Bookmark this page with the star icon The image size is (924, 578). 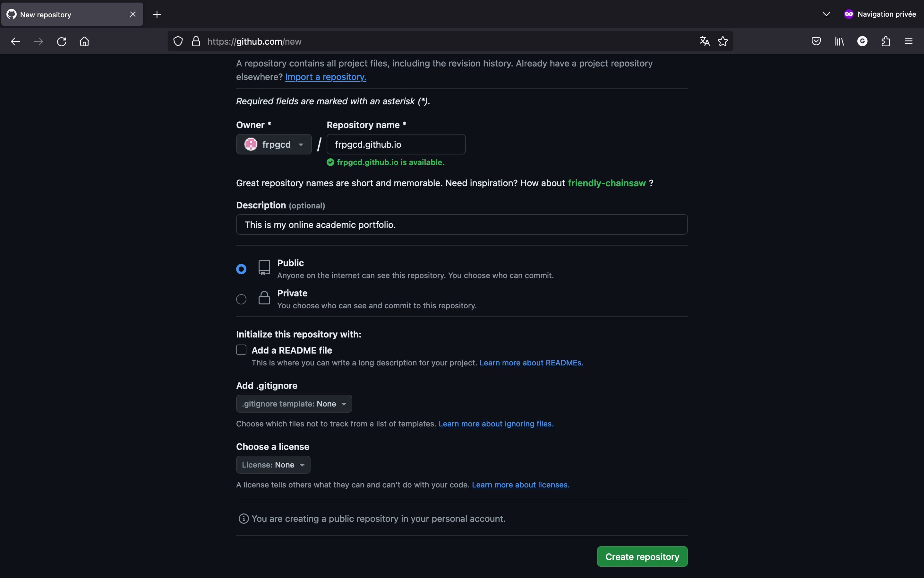point(723,41)
